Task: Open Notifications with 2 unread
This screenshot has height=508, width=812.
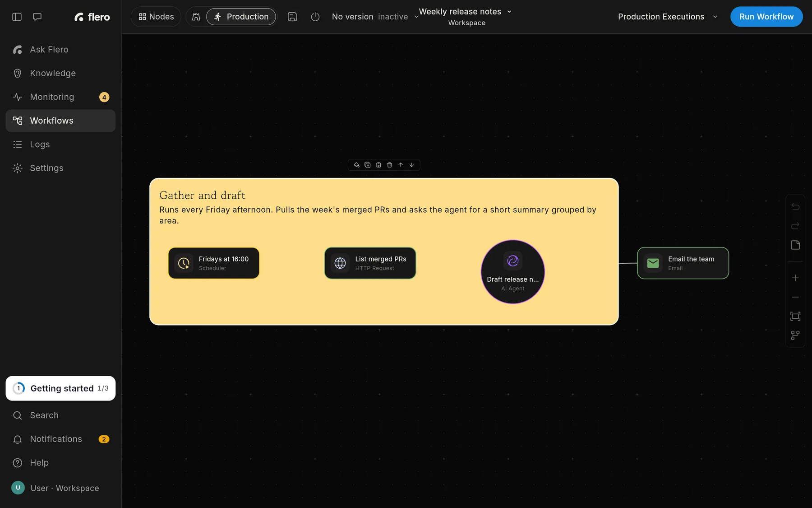Action: pyautogui.click(x=60, y=439)
